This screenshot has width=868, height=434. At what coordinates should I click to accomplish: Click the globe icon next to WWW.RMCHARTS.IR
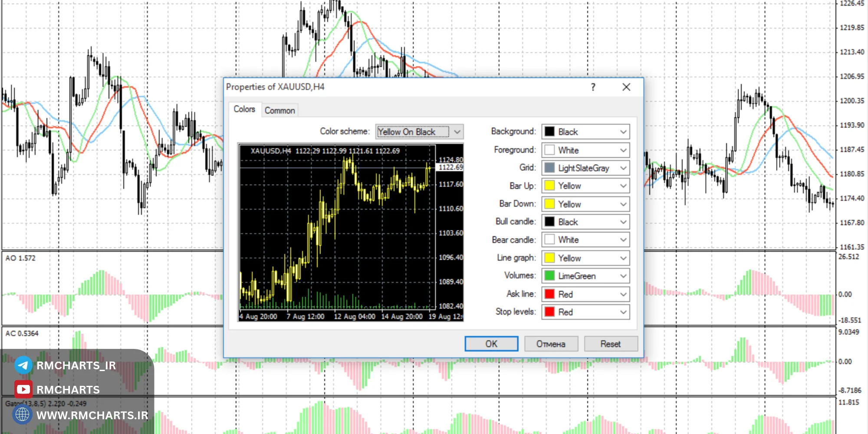(x=22, y=414)
